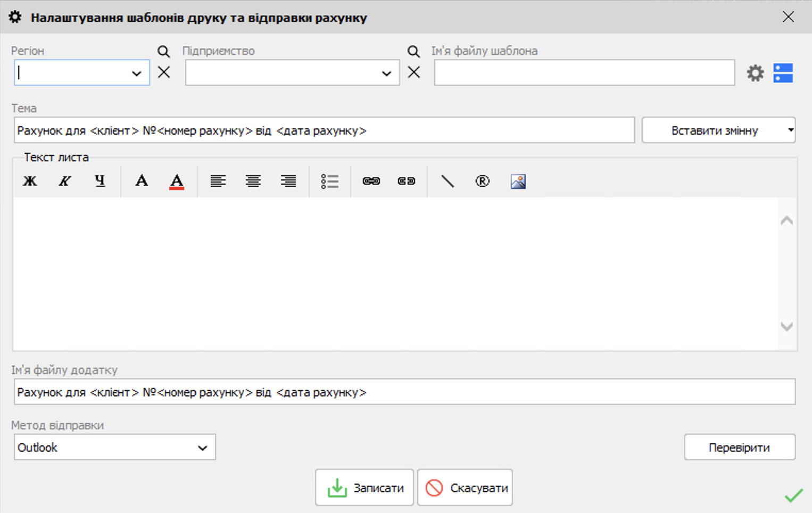812x513 pixels.
Task: Open font settings with black A icon
Action: click(x=142, y=181)
